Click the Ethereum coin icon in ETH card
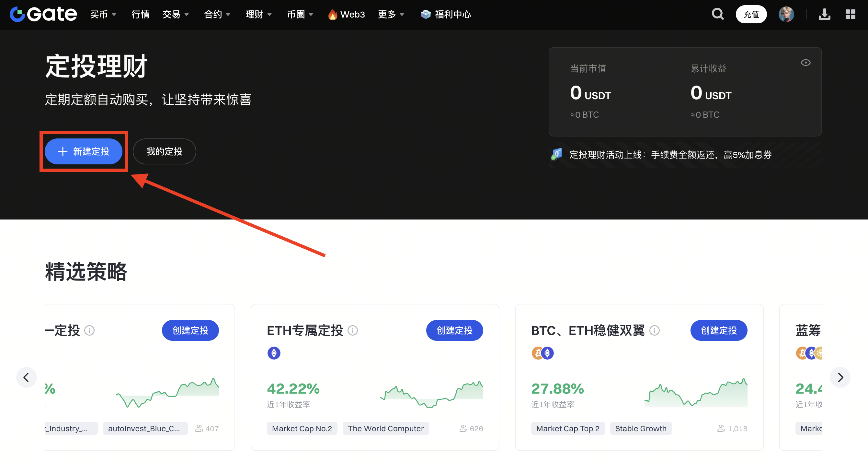Image resolution: width=868 pixels, height=463 pixels. click(x=274, y=353)
